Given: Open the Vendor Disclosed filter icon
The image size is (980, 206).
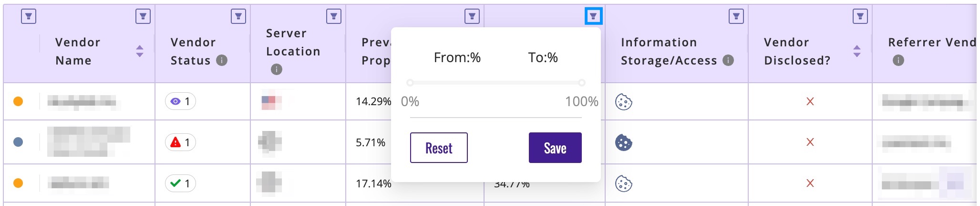Looking at the screenshot, I should (x=860, y=17).
